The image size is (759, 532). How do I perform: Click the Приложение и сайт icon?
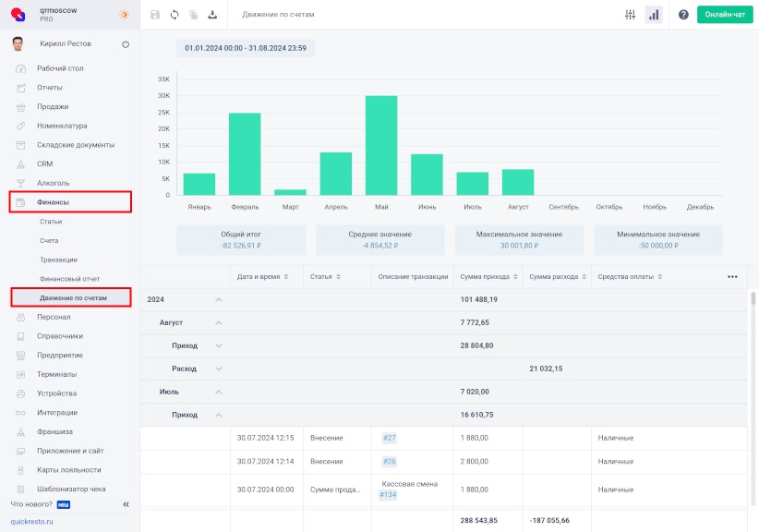pyautogui.click(x=20, y=451)
